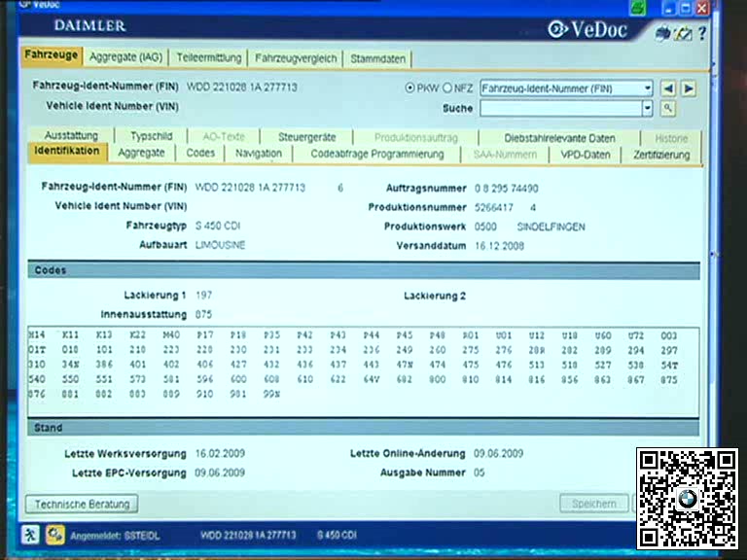Select the NFZ radio button
The image size is (747, 560).
tap(446, 88)
